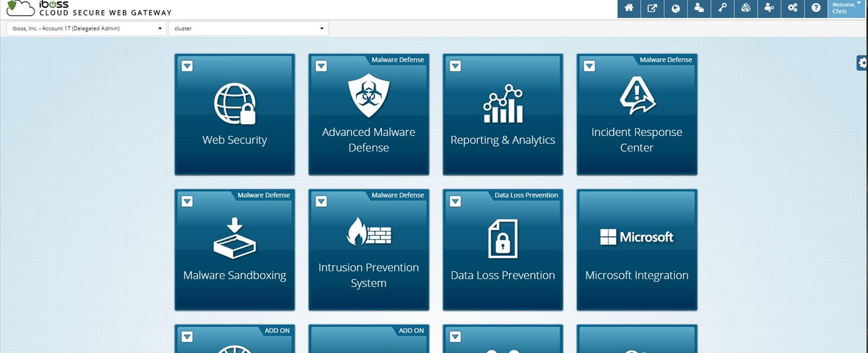Open the user with key icon
This screenshot has height=353, width=868.
click(769, 8)
